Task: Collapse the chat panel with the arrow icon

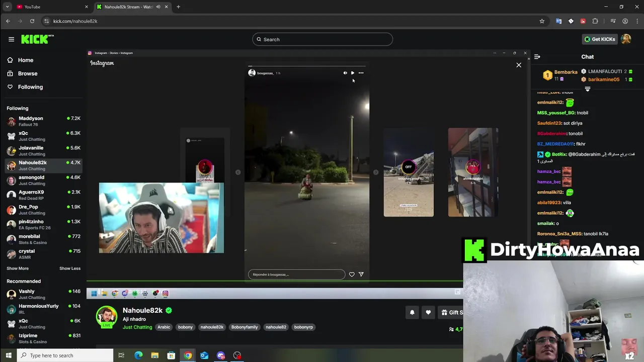Action: click(x=537, y=57)
